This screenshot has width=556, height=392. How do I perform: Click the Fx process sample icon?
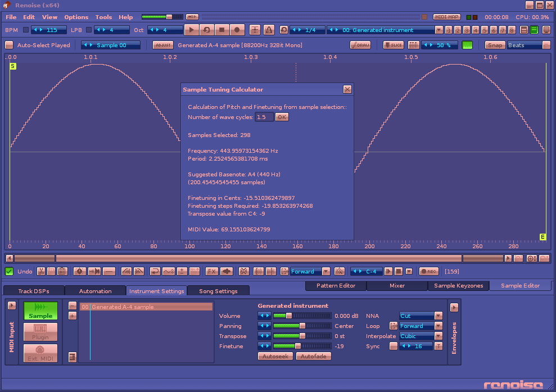(212, 272)
